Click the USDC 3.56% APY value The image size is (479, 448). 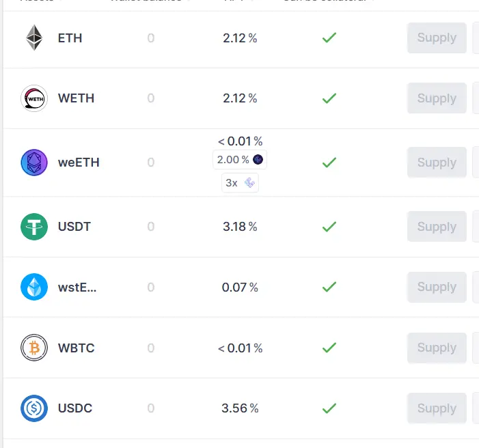[x=240, y=408]
